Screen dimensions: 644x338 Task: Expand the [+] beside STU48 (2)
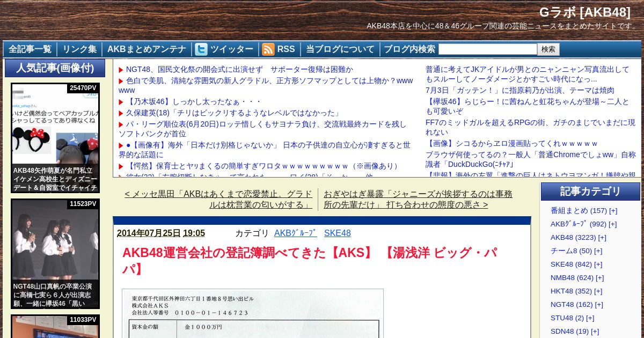tap(590, 318)
